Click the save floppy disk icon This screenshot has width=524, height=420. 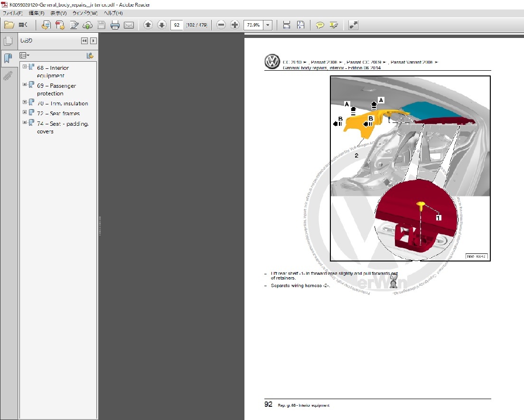tap(101, 25)
